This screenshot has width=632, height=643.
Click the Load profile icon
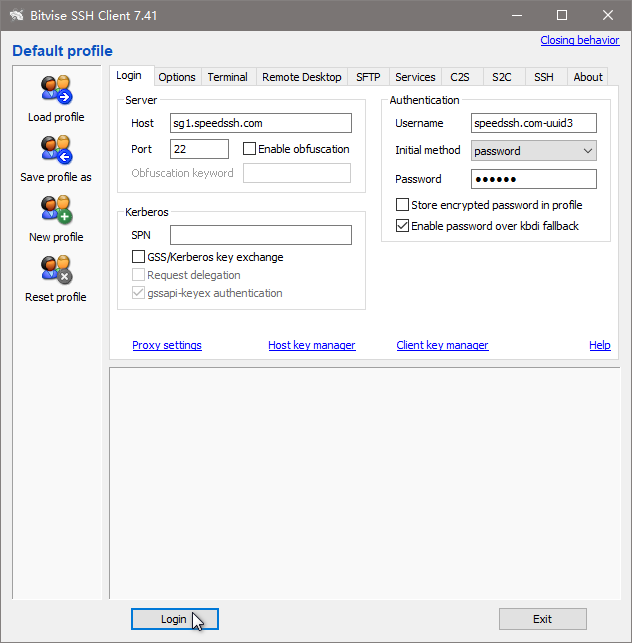(56, 89)
